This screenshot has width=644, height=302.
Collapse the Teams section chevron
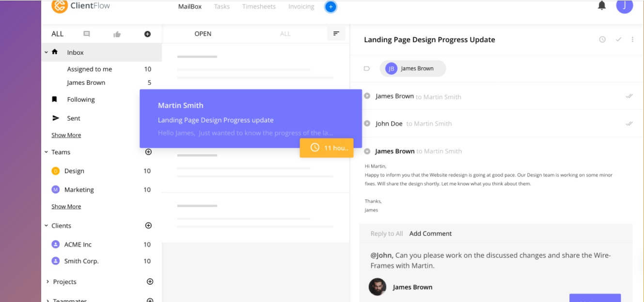pos(47,152)
